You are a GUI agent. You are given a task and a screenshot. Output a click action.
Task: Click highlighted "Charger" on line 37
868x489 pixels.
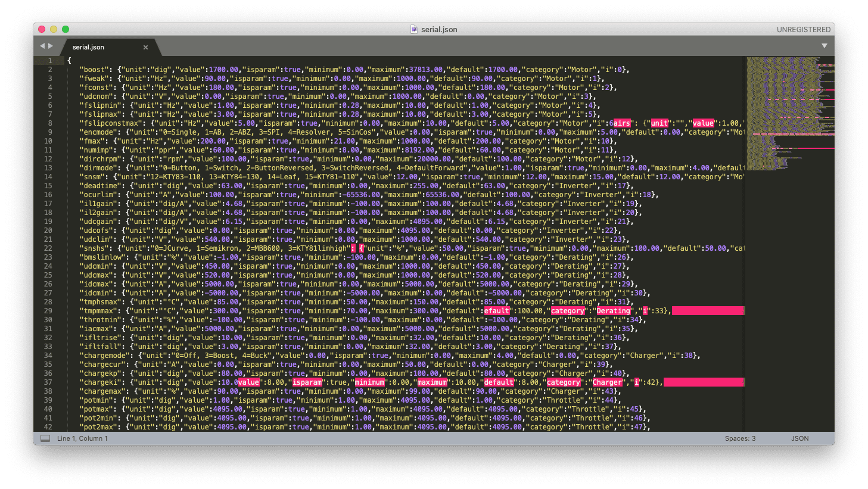607,382
